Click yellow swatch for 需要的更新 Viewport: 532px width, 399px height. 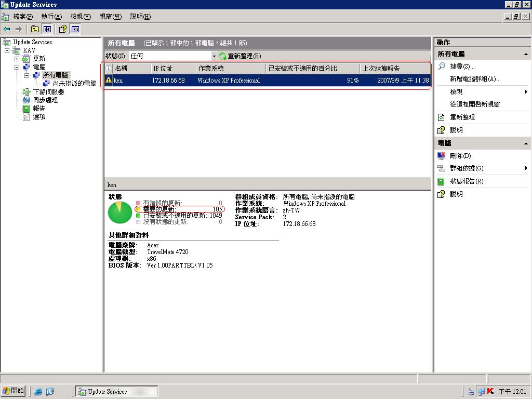pos(138,209)
